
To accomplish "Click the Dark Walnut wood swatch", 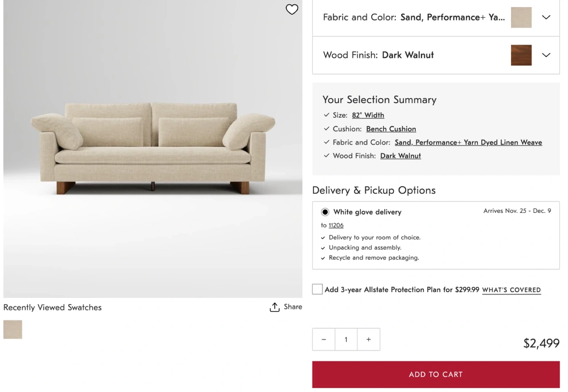I will 521,55.
